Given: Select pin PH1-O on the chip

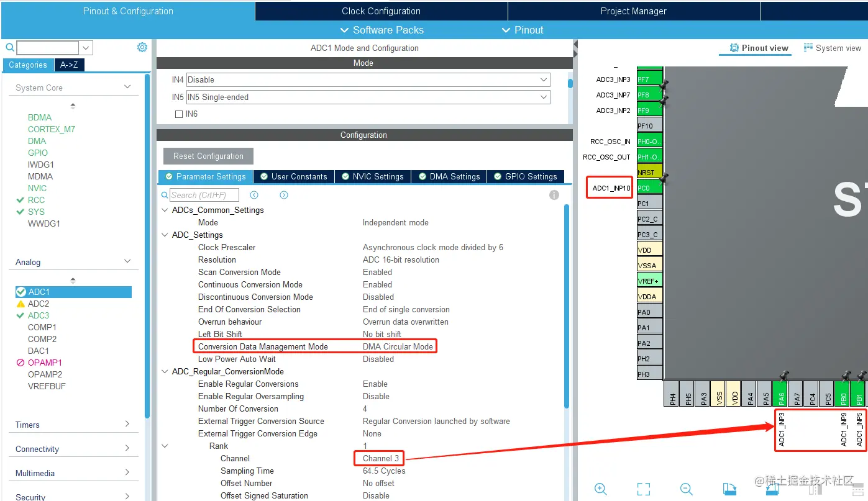Looking at the screenshot, I should pyautogui.click(x=649, y=157).
